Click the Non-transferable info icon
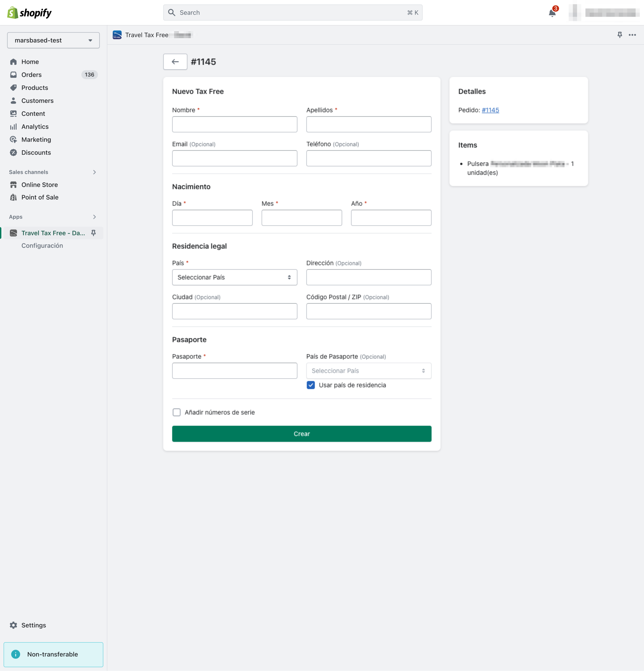The image size is (644, 671). click(x=15, y=654)
